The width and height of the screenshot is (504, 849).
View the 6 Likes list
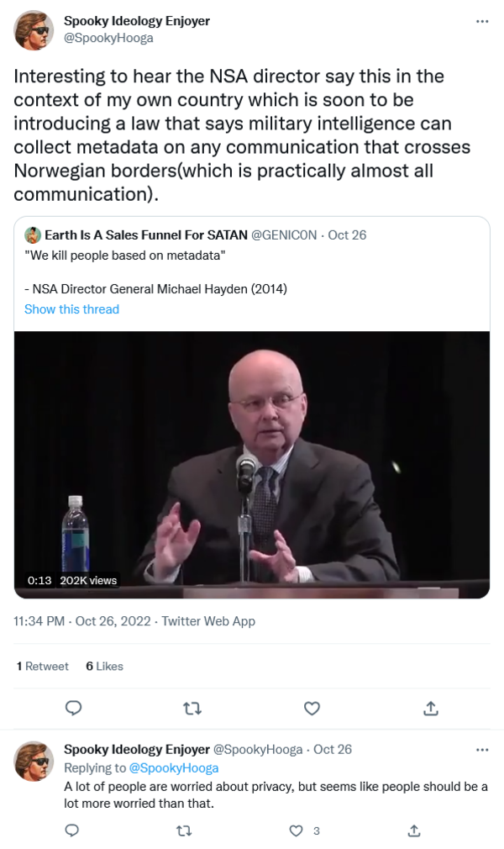pyautogui.click(x=104, y=666)
